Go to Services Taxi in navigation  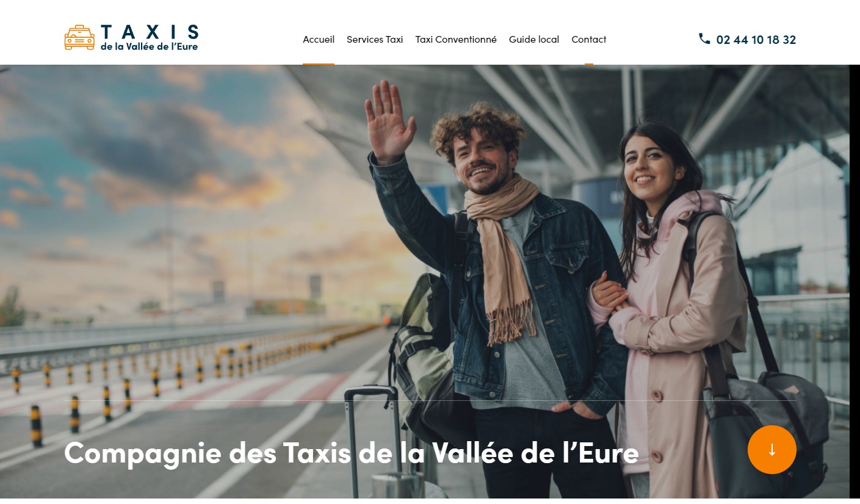tap(375, 39)
